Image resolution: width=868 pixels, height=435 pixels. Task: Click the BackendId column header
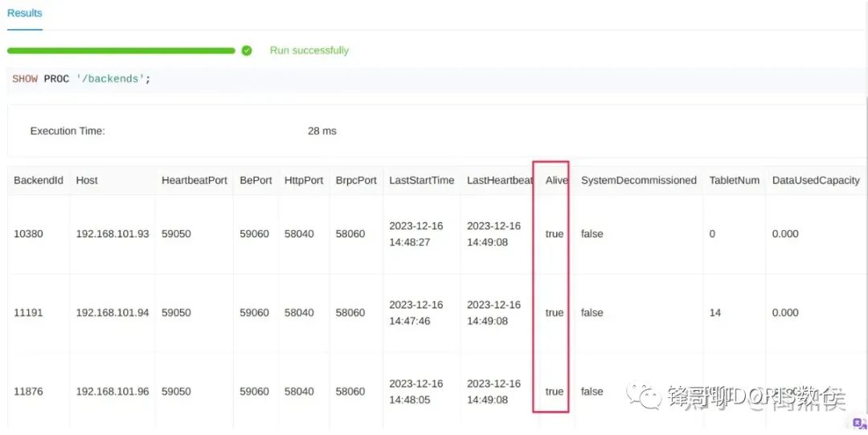39,181
